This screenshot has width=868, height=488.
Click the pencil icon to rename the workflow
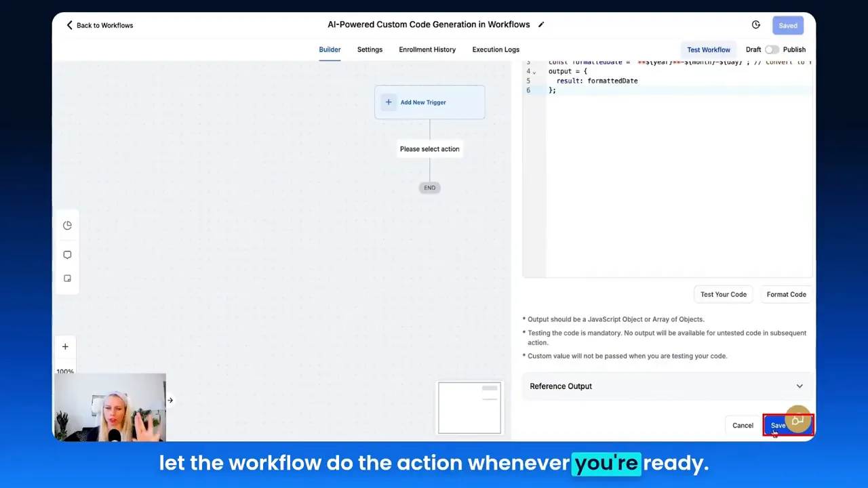[x=541, y=24]
